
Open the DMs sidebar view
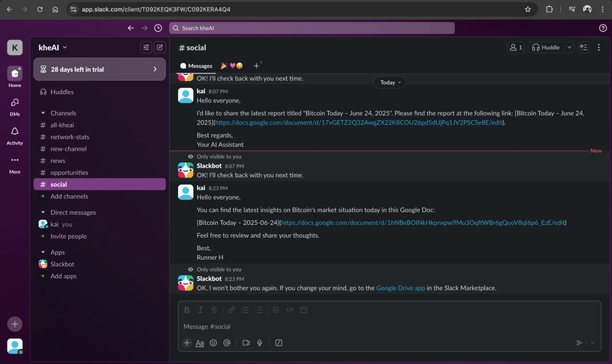15,106
